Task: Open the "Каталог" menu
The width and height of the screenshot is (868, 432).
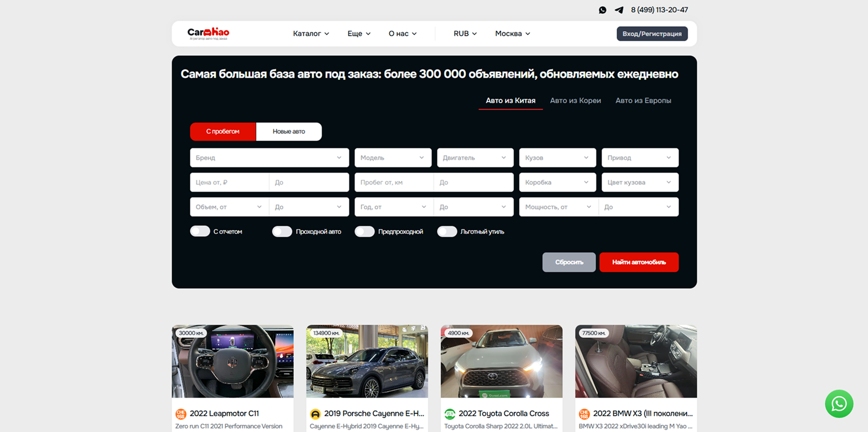Action: pyautogui.click(x=311, y=34)
